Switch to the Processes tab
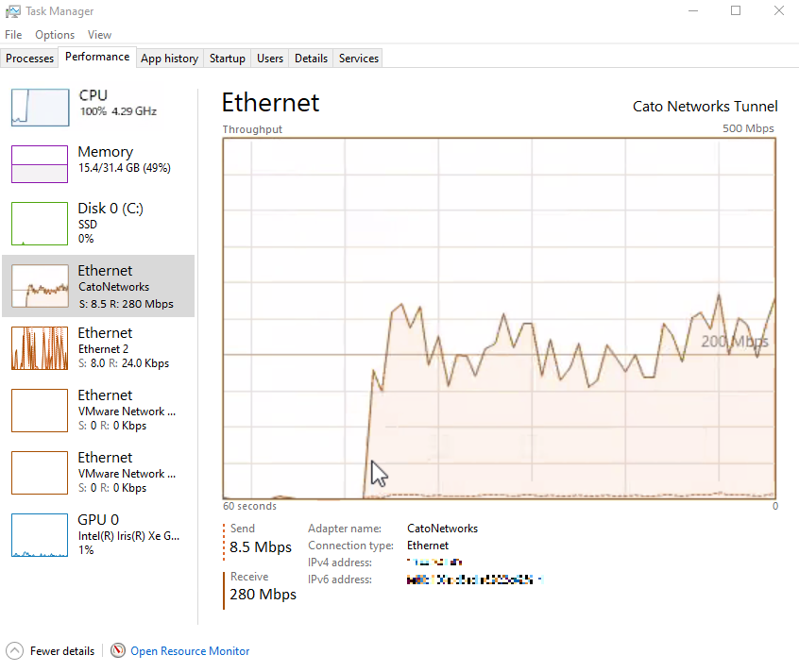Image resolution: width=799 pixels, height=672 pixels. click(30, 59)
